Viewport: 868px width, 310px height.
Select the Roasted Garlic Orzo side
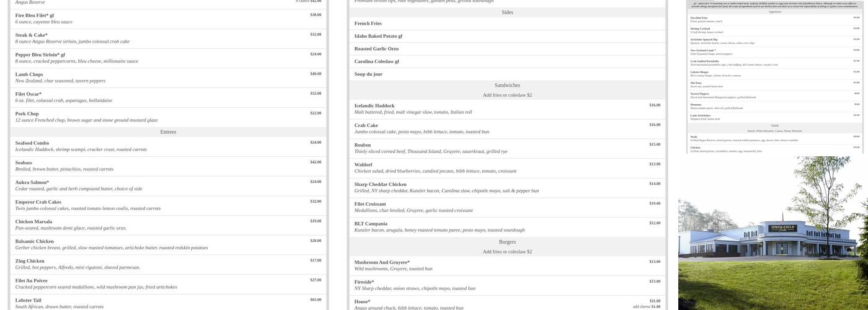pos(376,49)
